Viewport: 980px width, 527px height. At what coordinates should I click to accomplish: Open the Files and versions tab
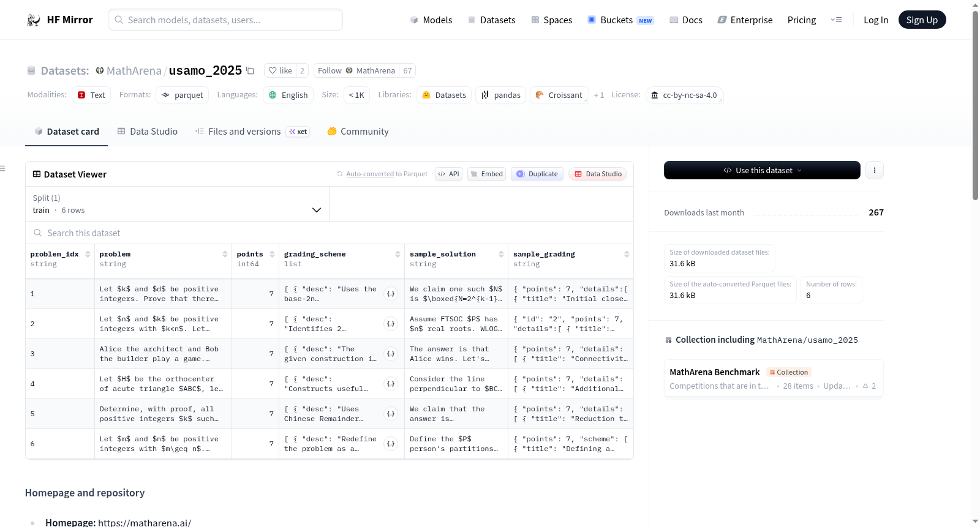pyautogui.click(x=252, y=132)
